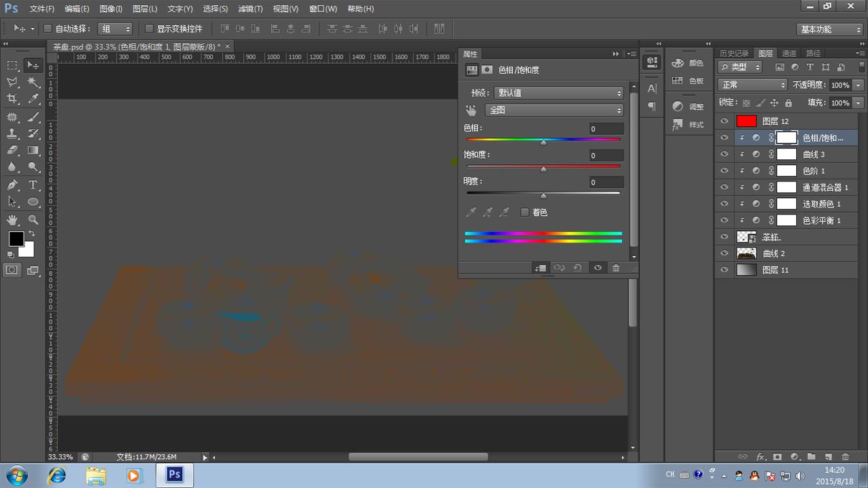Hide layer 图层 12 with eye icon
The width and height of the screenshot is (868, 488).
(x=724, y=121)
